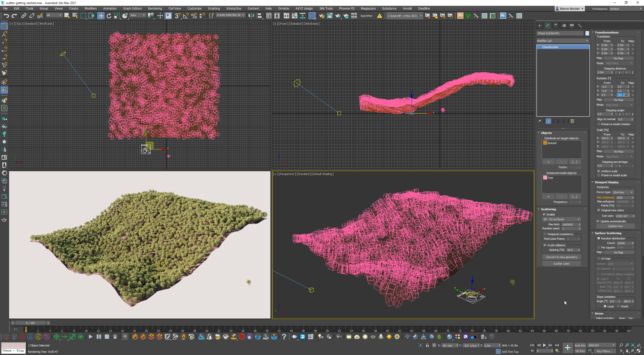The height and width of the screenshot is (355, 644).
Task: Open the Modify command panel tab
Action: [548, 26]
